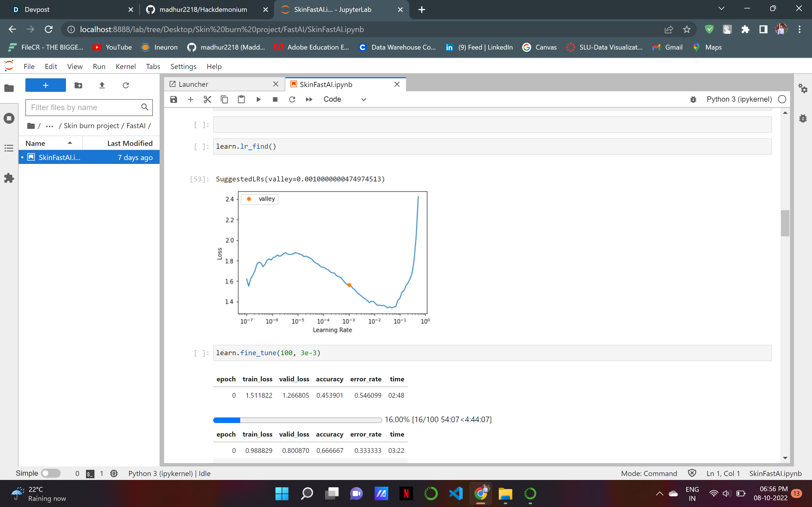
Task: Open the Table of Contents sidebar
Action: [x=9, y=148]
